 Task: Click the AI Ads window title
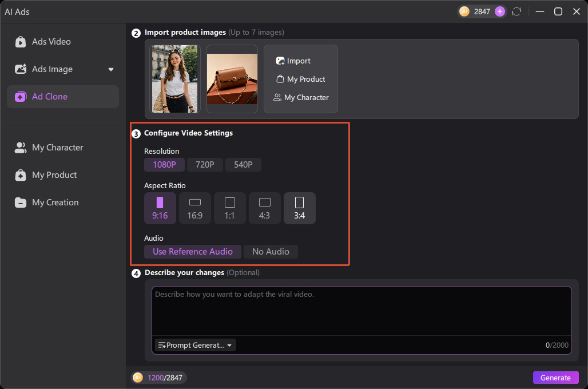17,11
